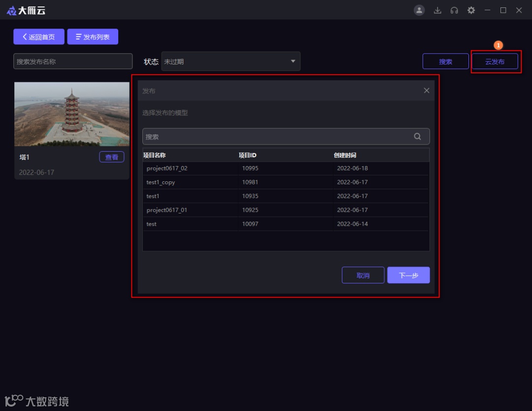
Task: Click magnifier icon in dialog search box
Action: click(x=417, y=137)
